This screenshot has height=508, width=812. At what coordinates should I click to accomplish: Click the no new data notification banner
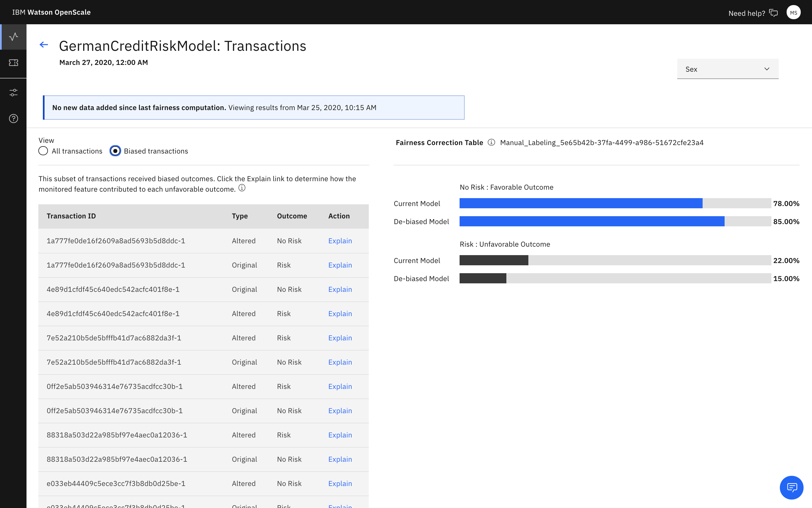tap(254, 108)
